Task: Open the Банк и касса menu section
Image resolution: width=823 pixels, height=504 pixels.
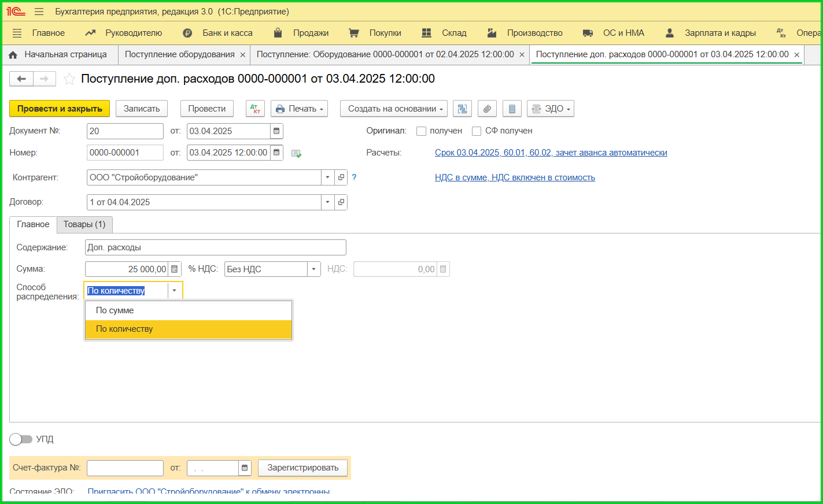Action: click(227, 33)
